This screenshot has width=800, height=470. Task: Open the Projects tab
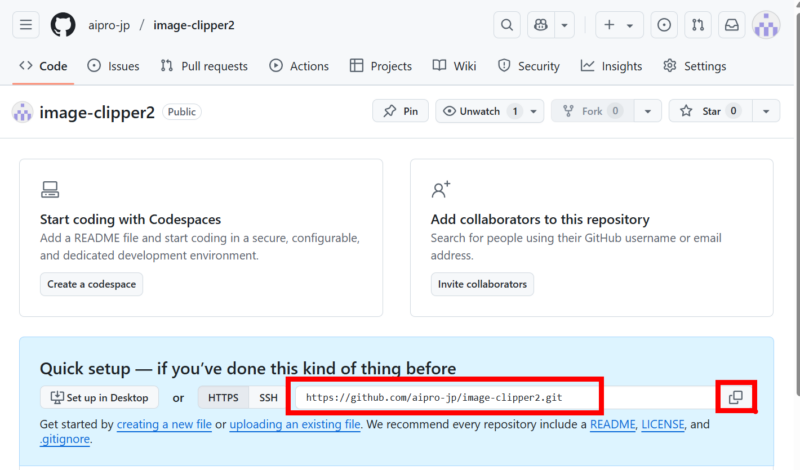click(x=381, y=66)
